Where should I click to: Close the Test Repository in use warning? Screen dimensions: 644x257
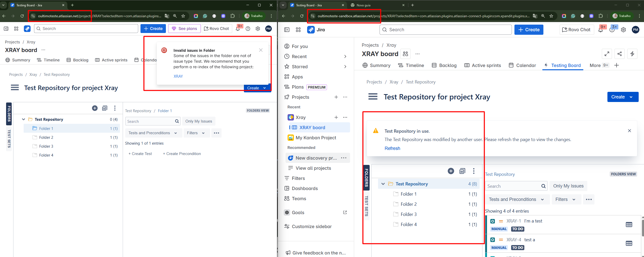click(x=630, y=131)
